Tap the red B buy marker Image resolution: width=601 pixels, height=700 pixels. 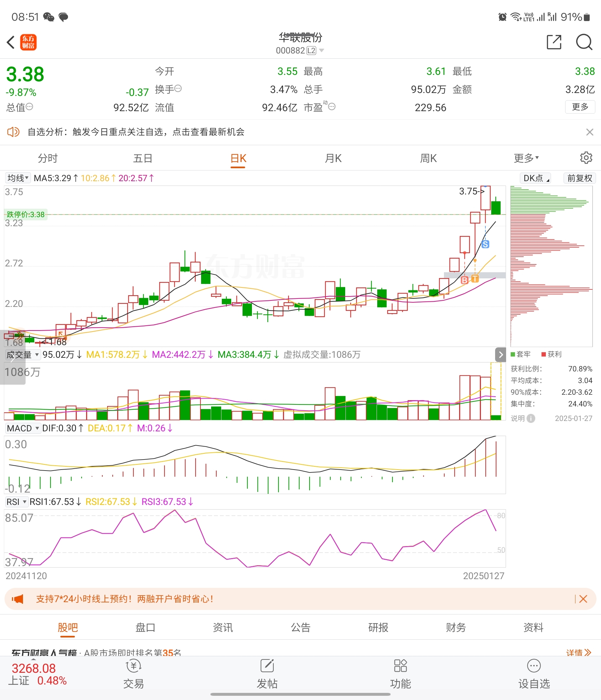tap(465, 280)
